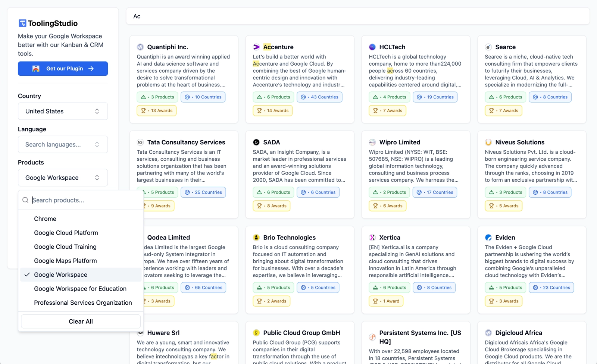This screenshot has height=364, width=597.
Task: Click the Xertica logo icon
Action: pos(372,237)
